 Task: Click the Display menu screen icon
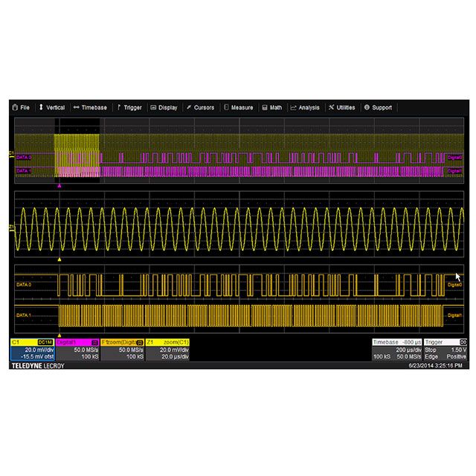(153, 107)
